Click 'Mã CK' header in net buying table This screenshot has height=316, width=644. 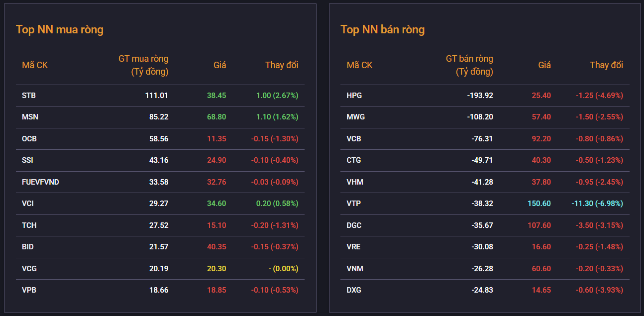point(35,65)
